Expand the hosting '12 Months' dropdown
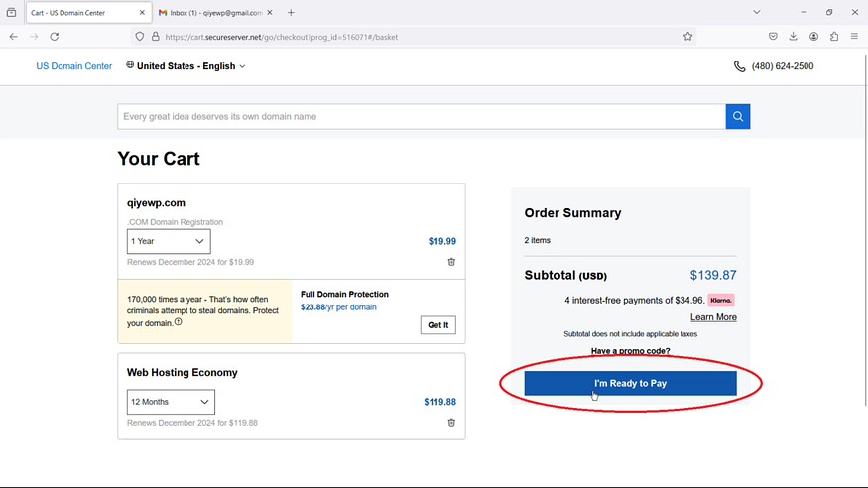The image size is (868, 488). [x=171, y=402]
